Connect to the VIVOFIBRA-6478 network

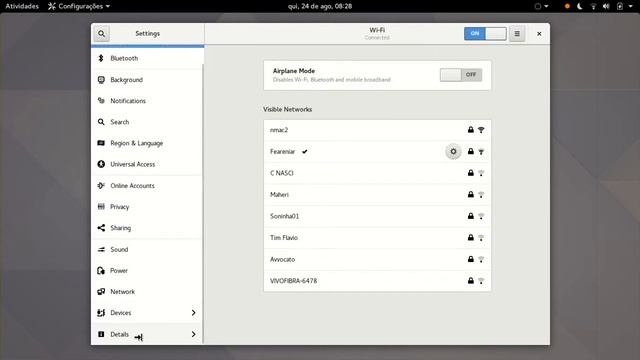377,281
